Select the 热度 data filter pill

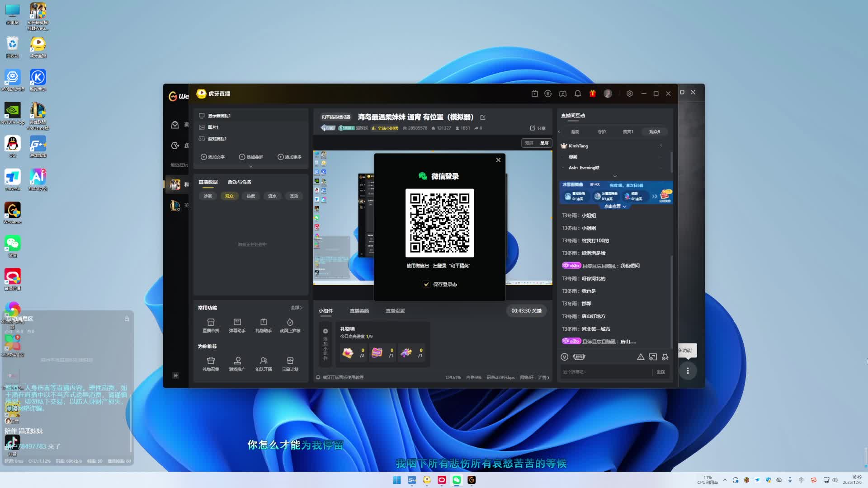click(251, 196)
